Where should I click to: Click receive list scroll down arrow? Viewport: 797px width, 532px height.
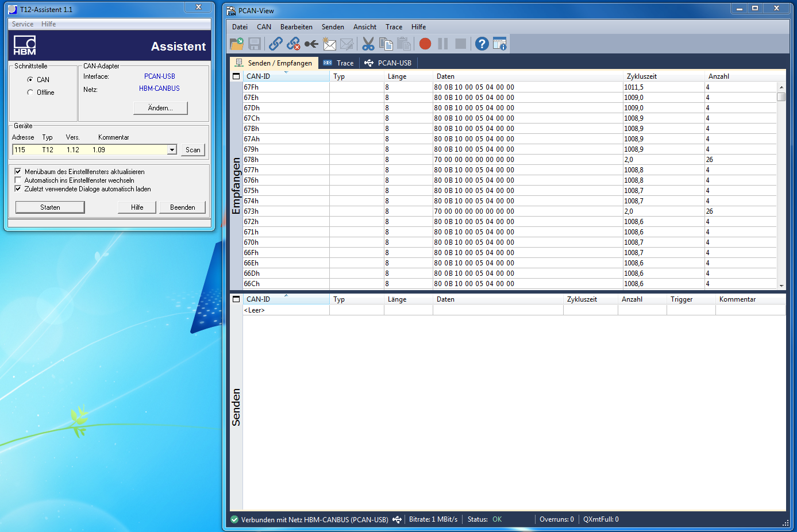coord(781,286)
